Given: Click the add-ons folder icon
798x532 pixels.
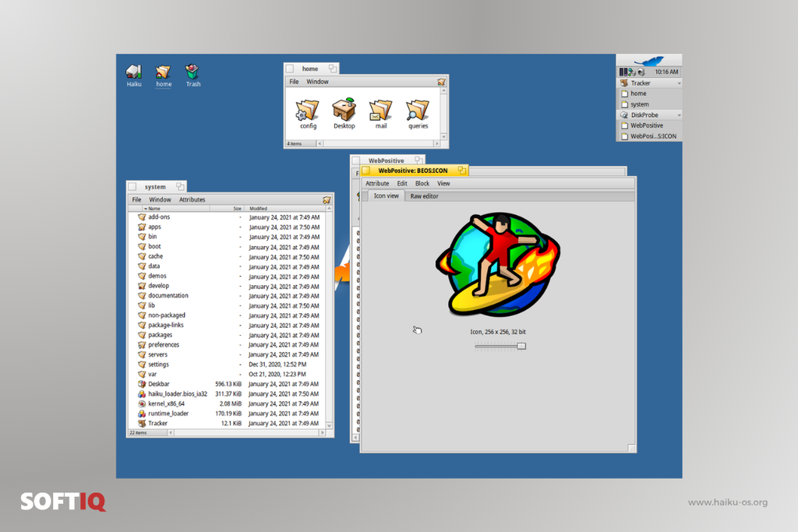Looking at the screenshot, I should (142, 217).
